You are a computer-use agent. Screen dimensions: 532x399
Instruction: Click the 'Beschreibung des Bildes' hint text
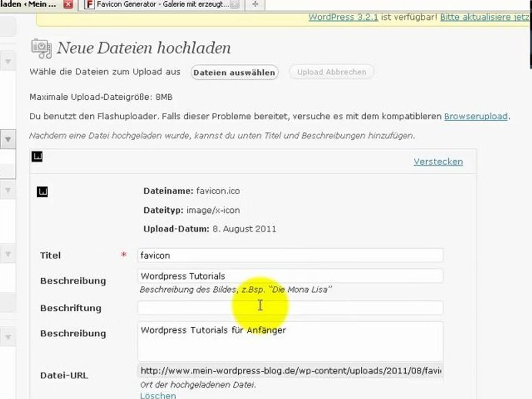[236, 290]
